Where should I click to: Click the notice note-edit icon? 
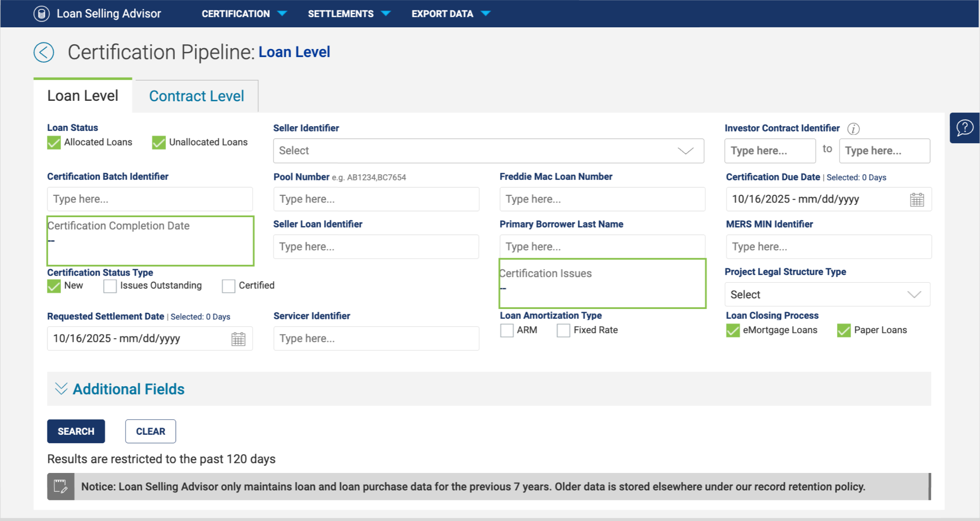(x=61, y=487)
